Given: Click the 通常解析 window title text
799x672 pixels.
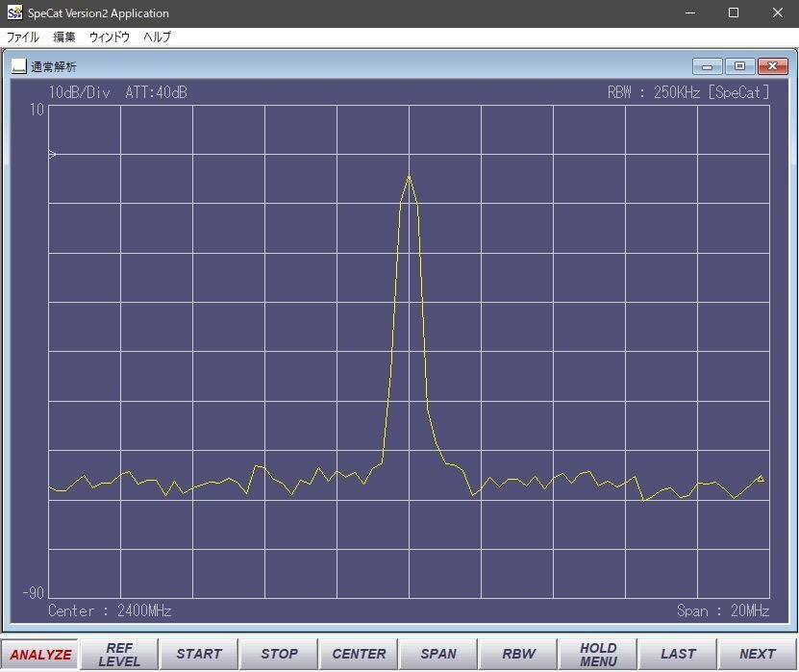Looking at the screenshot, I should coord(54,66).
